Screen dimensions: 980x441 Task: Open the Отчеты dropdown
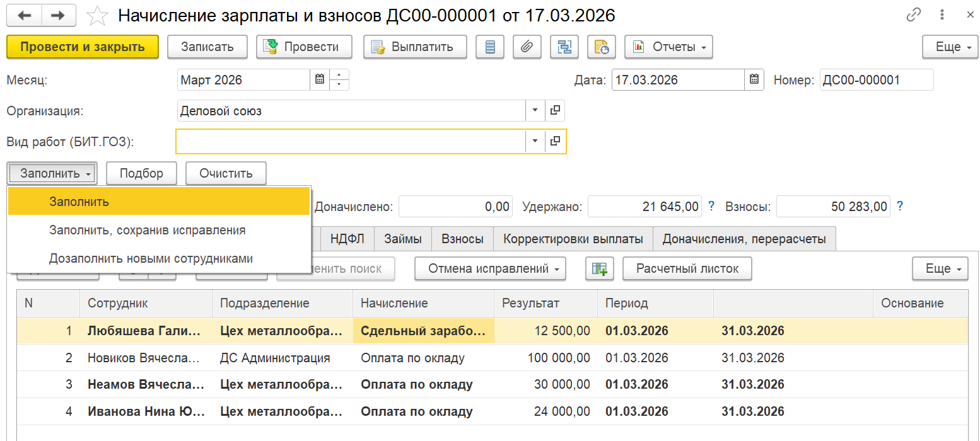(x=668, y=47)
